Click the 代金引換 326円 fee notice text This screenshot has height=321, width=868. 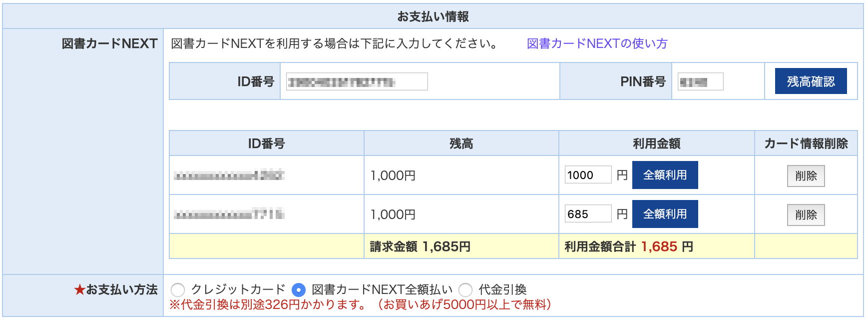360,304
